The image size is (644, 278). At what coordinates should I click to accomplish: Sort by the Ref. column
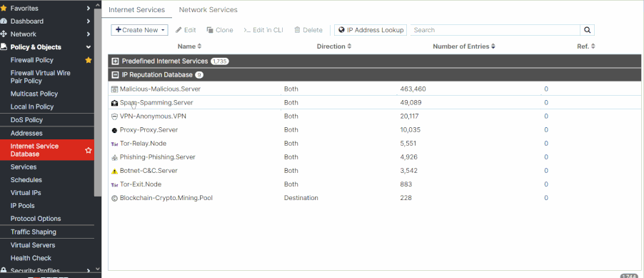(586, 46)
